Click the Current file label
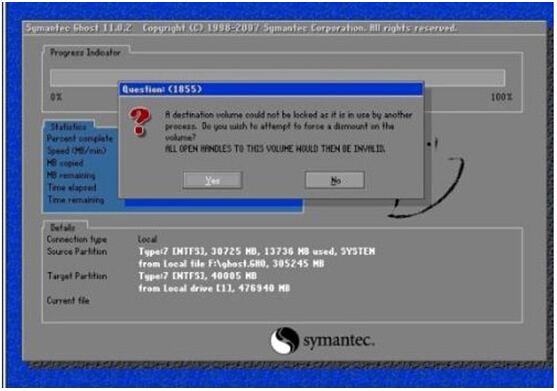Screen dimensions: 557x391 pos(68,300)
